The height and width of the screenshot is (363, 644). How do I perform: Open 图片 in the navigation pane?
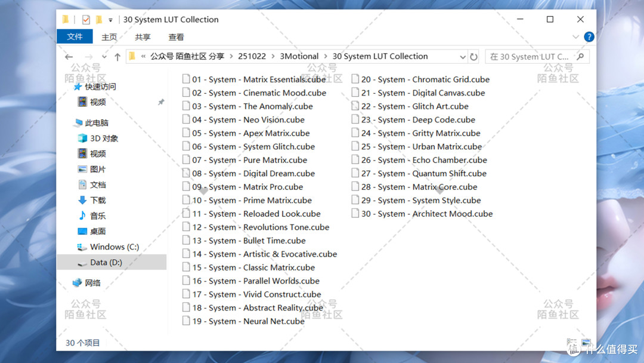(x=98, y=169)
